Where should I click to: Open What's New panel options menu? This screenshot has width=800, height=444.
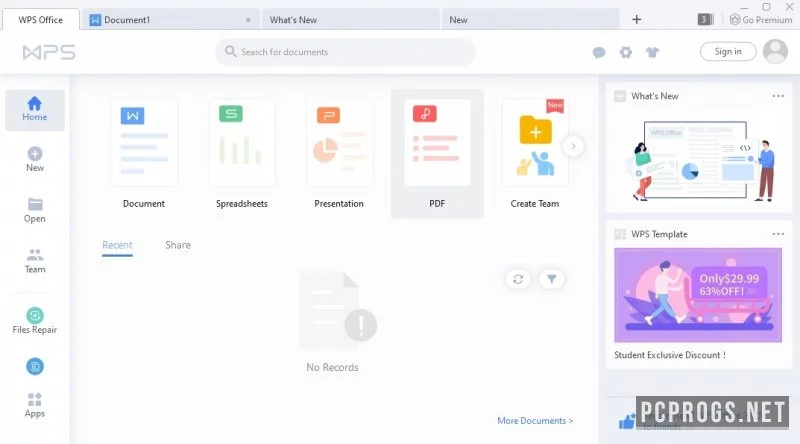(x=778, y=96)
